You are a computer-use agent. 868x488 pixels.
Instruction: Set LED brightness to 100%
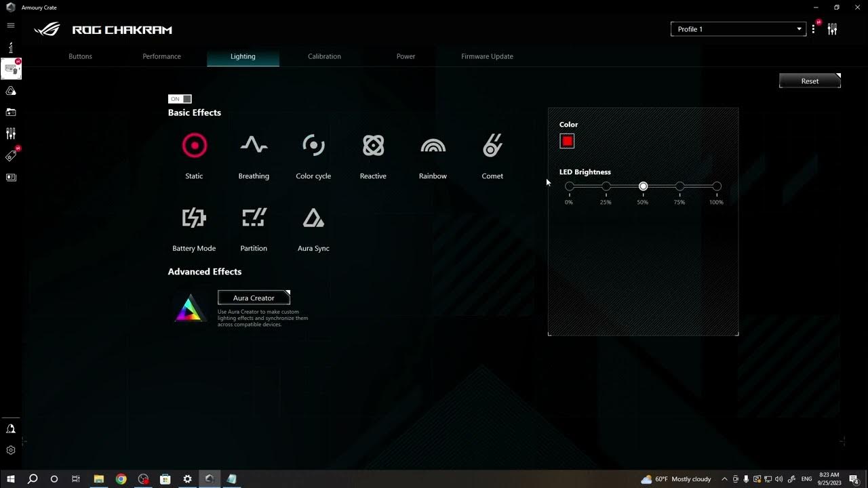click(717, 186)
